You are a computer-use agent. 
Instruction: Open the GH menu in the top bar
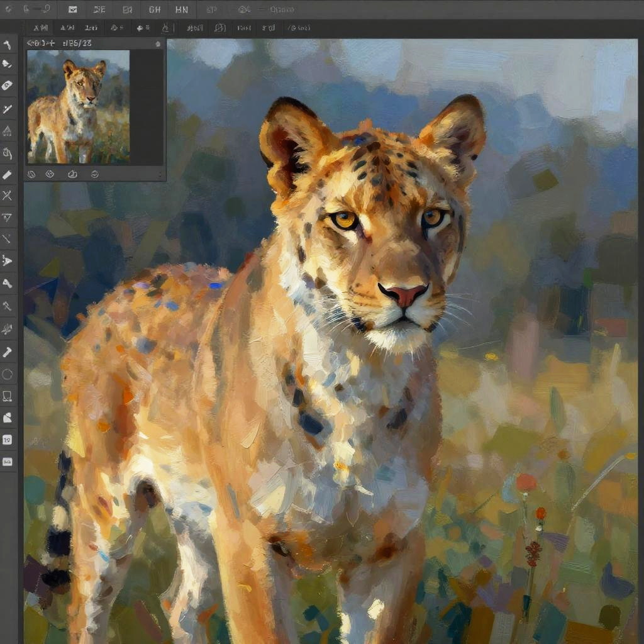(x=155, y=9)
